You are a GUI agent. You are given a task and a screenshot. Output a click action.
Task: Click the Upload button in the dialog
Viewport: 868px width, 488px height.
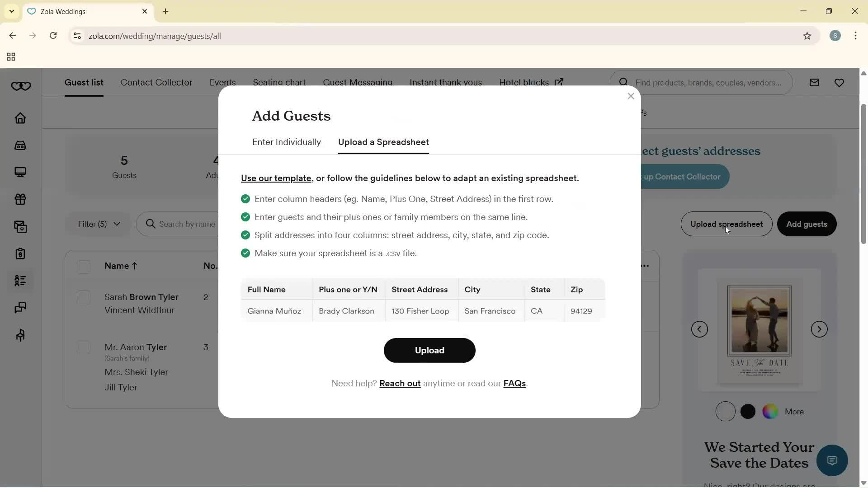coord(429,350)
